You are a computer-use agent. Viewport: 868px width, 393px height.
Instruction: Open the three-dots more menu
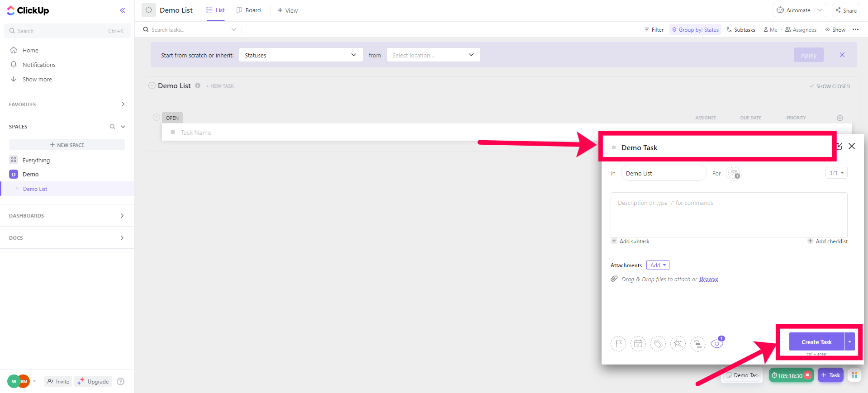(855, 29)
